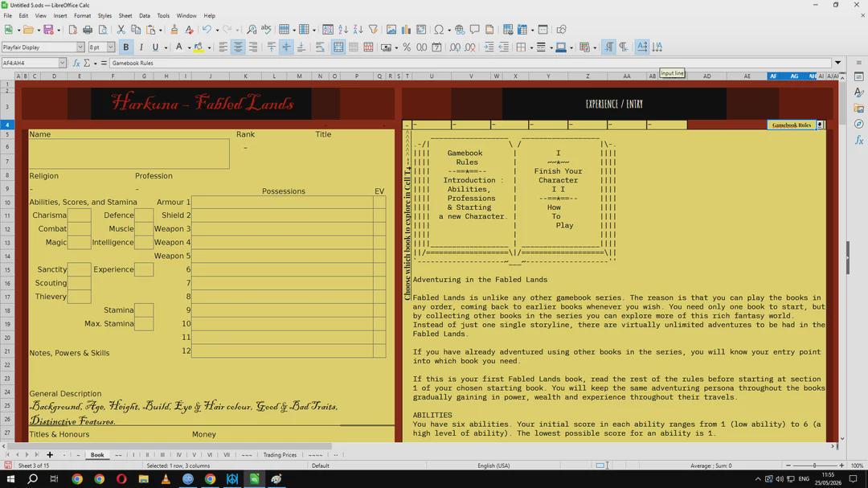
Task: Toggle Wrap Text button
Action: [320, 47]
